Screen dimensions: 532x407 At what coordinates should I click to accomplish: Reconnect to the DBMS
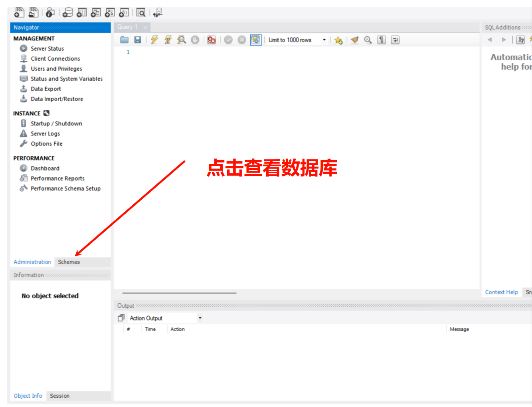click(158, 12)
